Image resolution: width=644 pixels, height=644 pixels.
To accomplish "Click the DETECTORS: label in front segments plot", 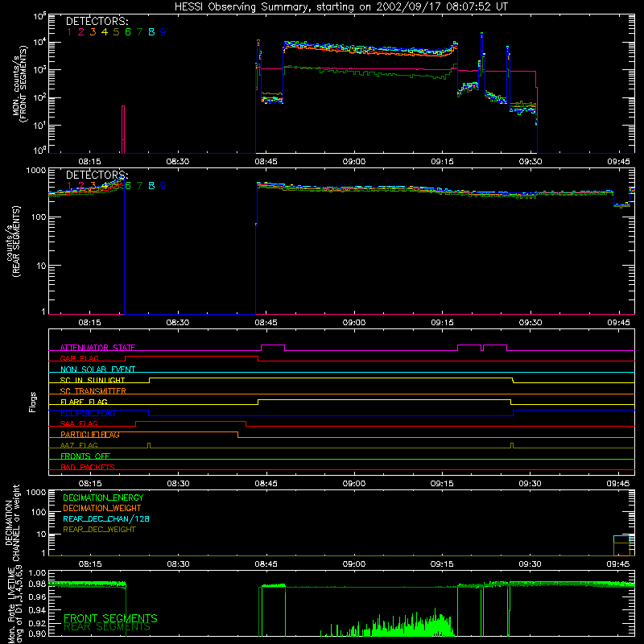I will pos(97,21).
